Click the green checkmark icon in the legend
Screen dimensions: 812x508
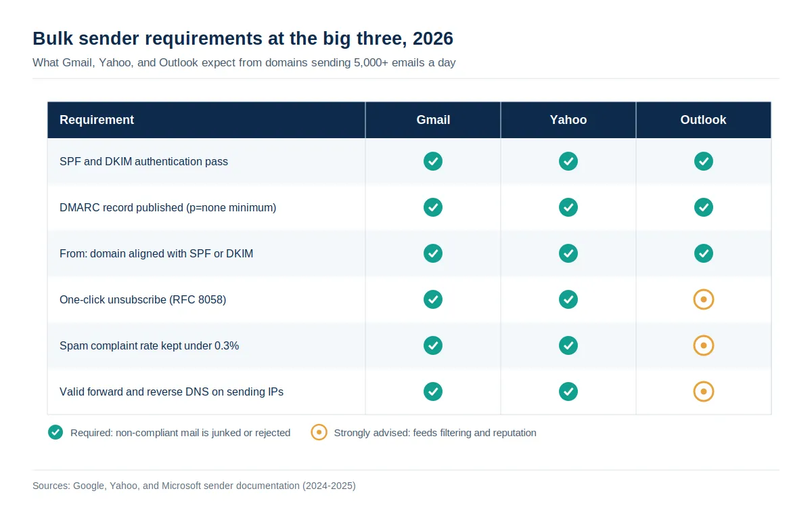click(56, 432)
